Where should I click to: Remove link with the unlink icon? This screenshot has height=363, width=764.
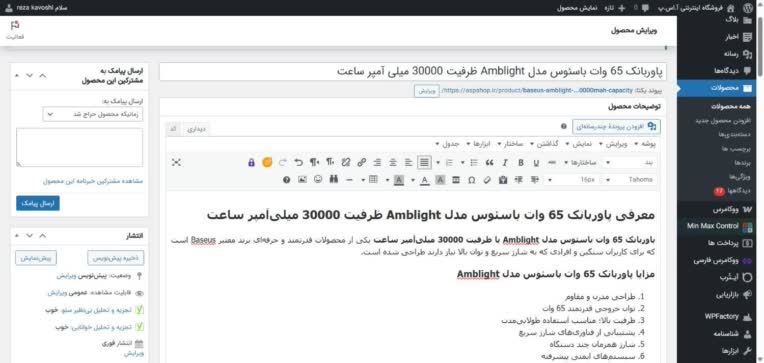(346, 162)
